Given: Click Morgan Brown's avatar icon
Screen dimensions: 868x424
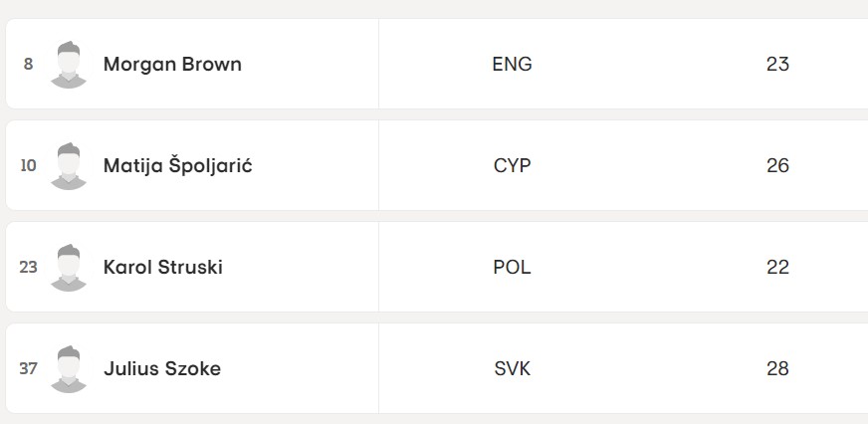Looking at the screenshot, I should pos(69,65).
